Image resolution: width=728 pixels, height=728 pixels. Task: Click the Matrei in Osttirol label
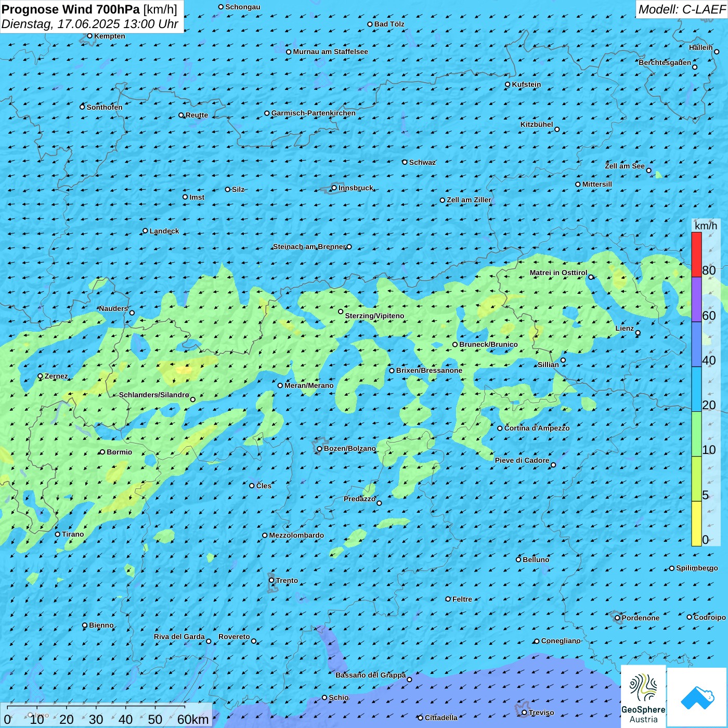tap(558, 272)
